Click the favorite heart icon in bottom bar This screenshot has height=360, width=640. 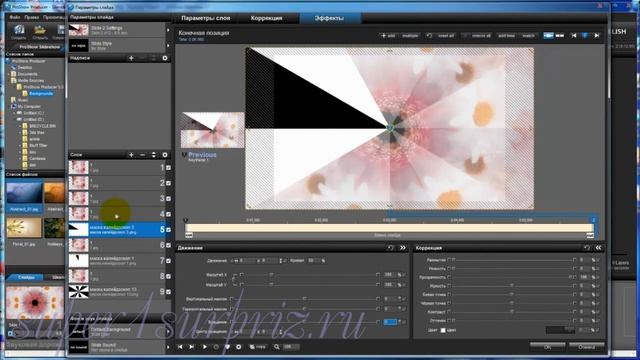click(227, 347)
